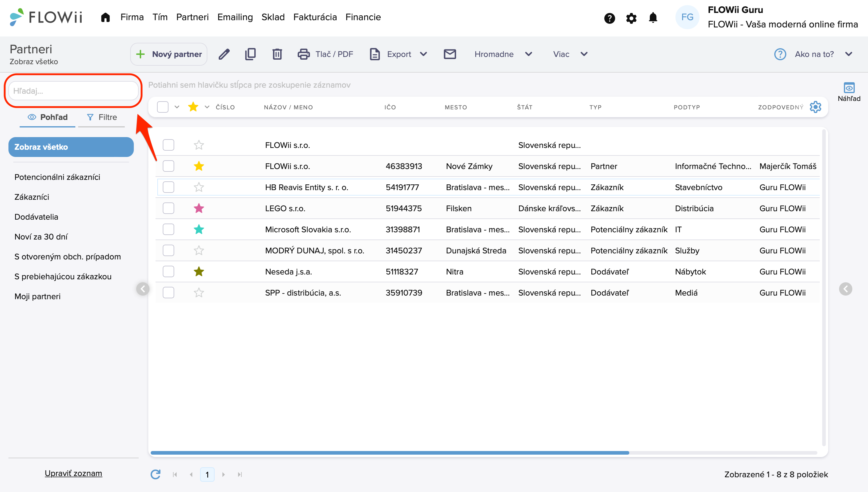Open the notifications bell
Image resolution: width=868 pixels, height=492 pixels.
tap(653, 17)
